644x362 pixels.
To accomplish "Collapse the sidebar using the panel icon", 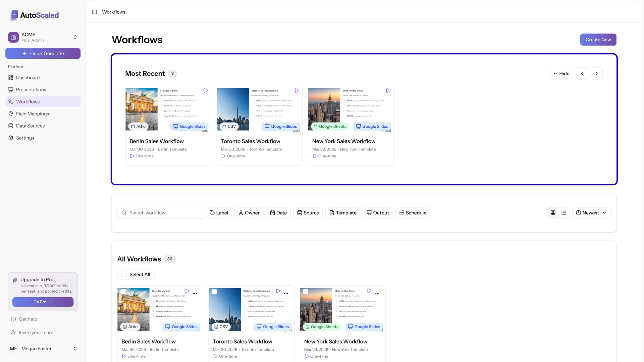I will click(94, 12).
